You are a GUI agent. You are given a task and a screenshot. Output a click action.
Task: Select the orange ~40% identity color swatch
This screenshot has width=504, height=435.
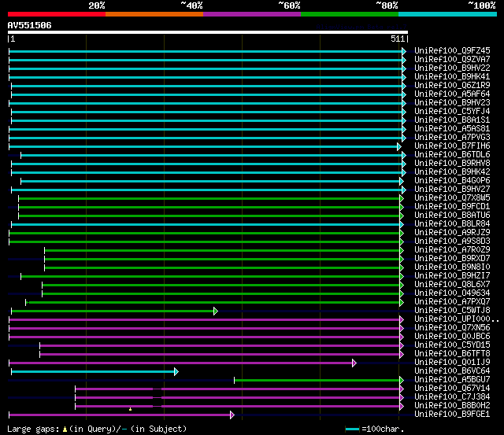[x=154, y=14]
